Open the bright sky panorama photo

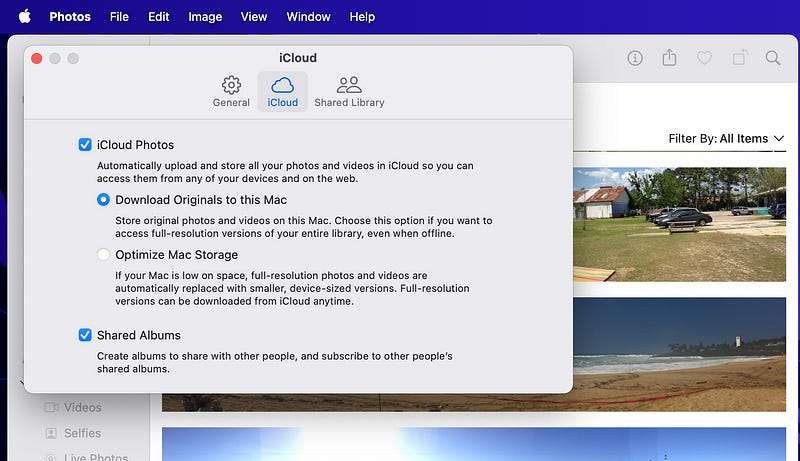[473, 444]
